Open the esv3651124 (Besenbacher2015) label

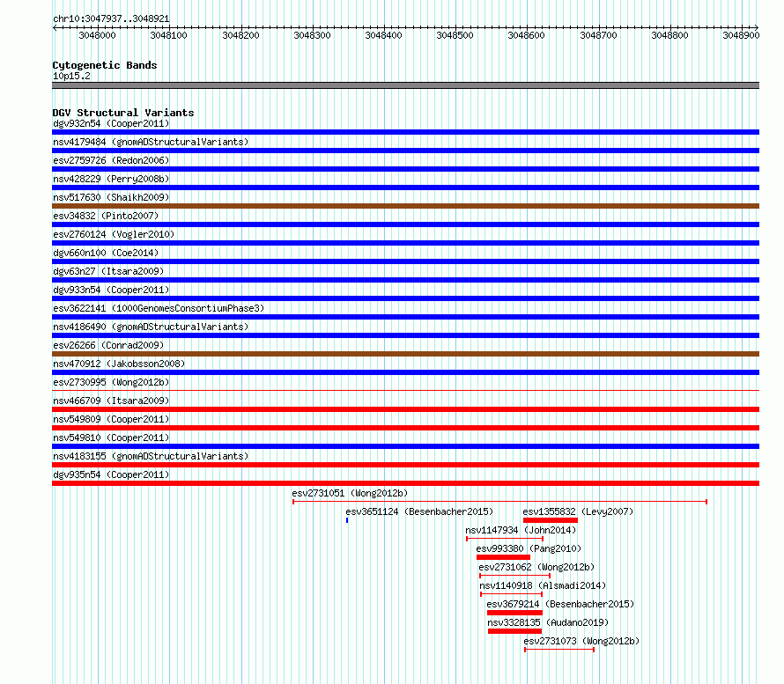[x=419, y=511]
